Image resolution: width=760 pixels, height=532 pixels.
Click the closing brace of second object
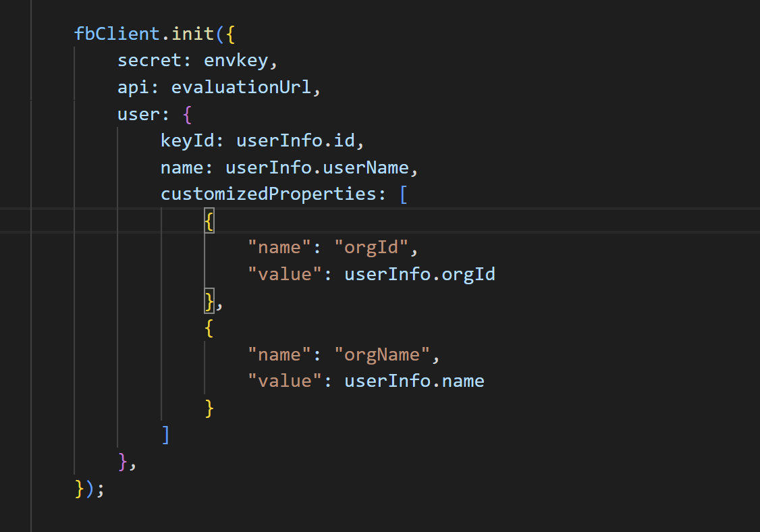coord(209,408)
